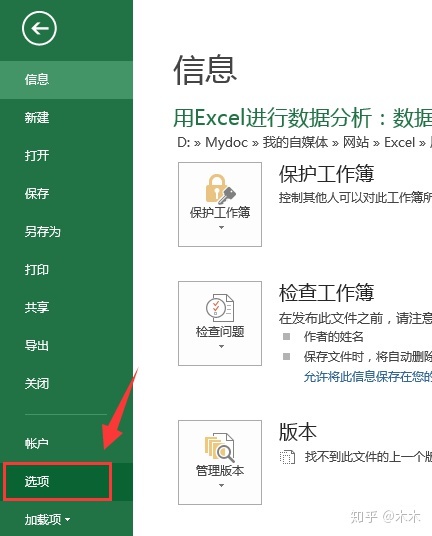Click the 允许将此信息保存在您的 link
The height and width of the screenshot is (536, 432).
pos(368,377)
